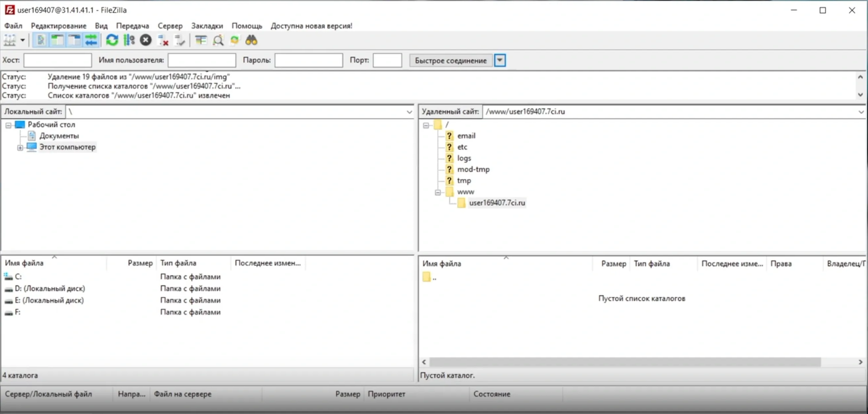Viewport: 868px width, 414px height.
Task: Sort queue by Состояние column
Action: click(x=516, y=394)
